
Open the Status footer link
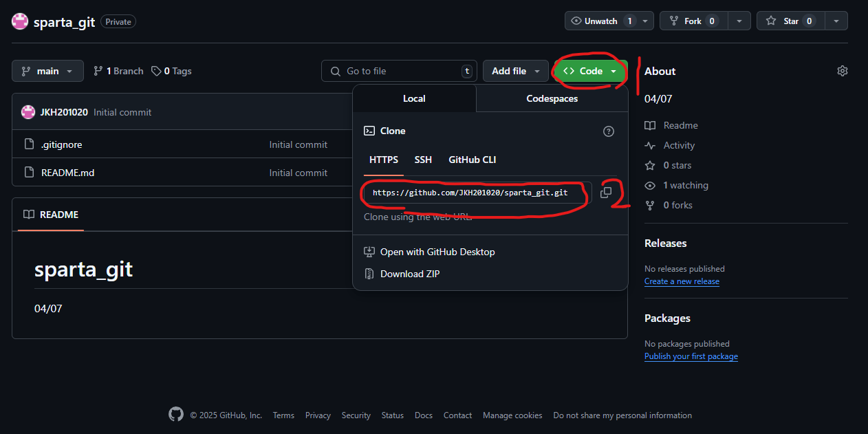point(393,415)
